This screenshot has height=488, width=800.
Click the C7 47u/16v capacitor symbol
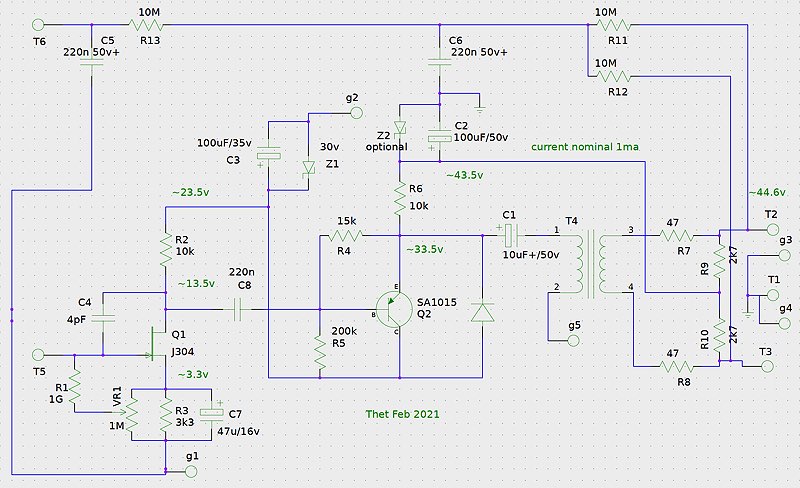click(210, 412)
